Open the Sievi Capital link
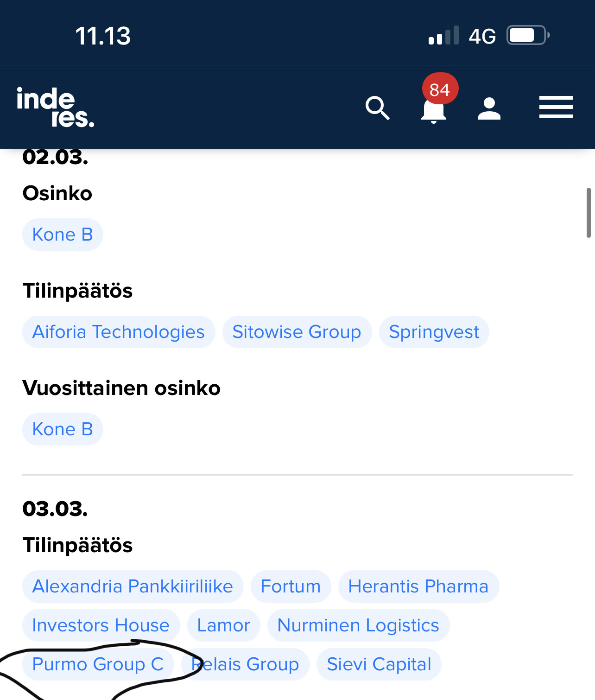Image resolution: width=595 pixels, height=700 pixels. coord(379,664)
